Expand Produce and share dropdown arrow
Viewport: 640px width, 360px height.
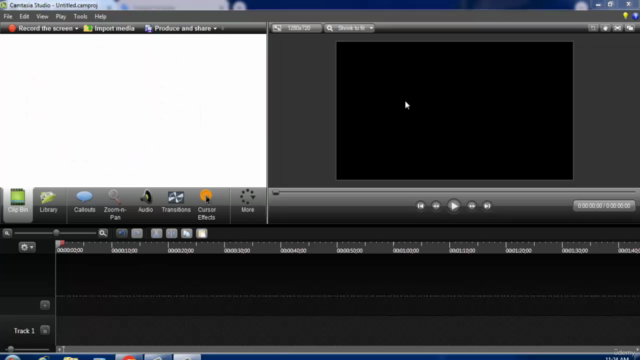click(x=215, y=29)
